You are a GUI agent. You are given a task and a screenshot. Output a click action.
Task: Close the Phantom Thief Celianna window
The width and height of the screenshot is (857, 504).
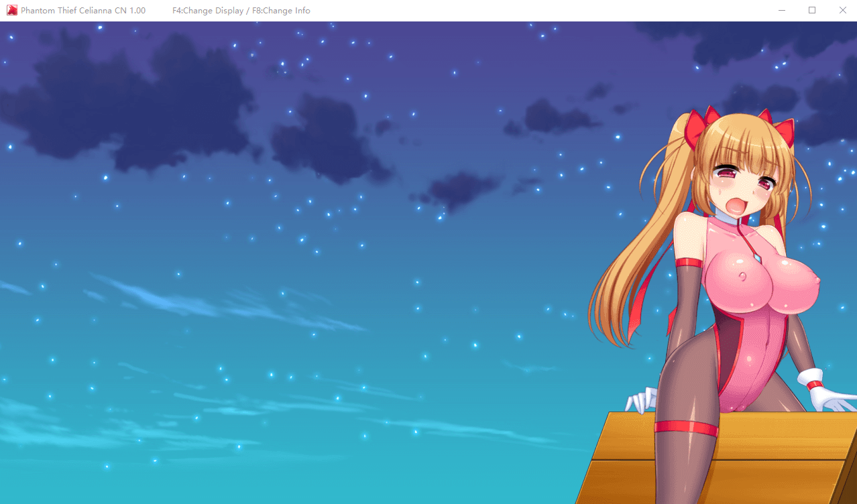pos(842,11)
